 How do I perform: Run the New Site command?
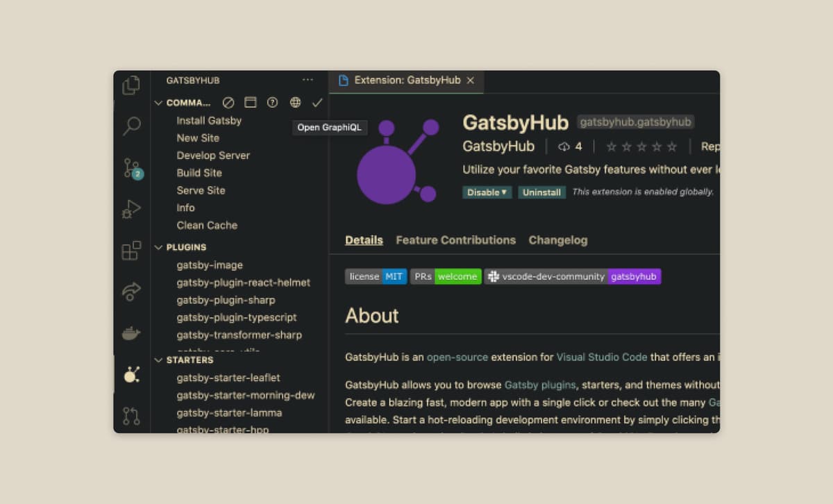(x=198, y=137)
